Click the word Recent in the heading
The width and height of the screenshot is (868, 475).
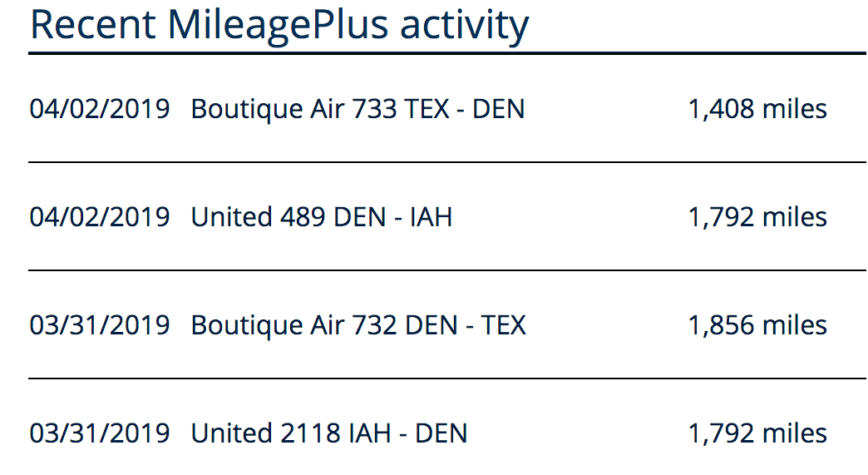[92, 25]
